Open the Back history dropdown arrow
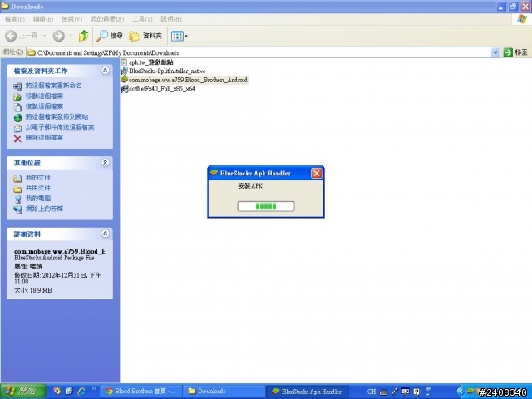Viewport: 532px width, 399px height. click(44, 36)
